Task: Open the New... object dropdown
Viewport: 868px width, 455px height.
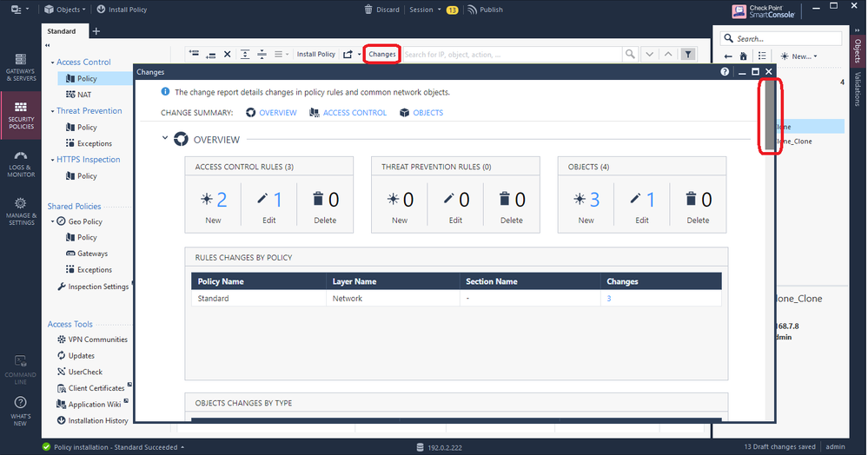Action: (798, 56)
